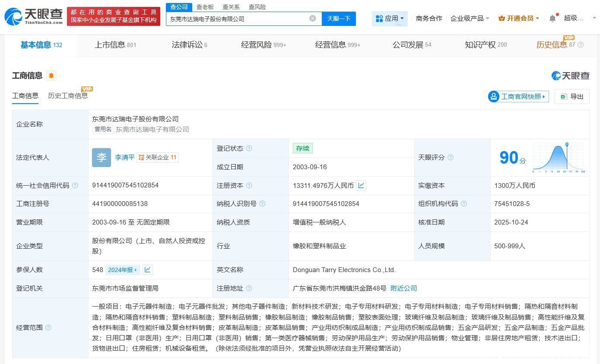Expand the 应用 dropdown menu
The image size is (600, 364).
pyautogui.click(x=390, y=18)
